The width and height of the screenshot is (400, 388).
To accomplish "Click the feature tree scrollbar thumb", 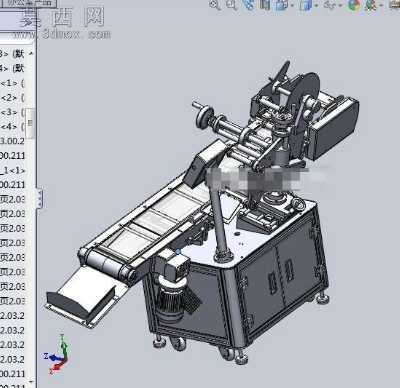I will tap(30, 123).
